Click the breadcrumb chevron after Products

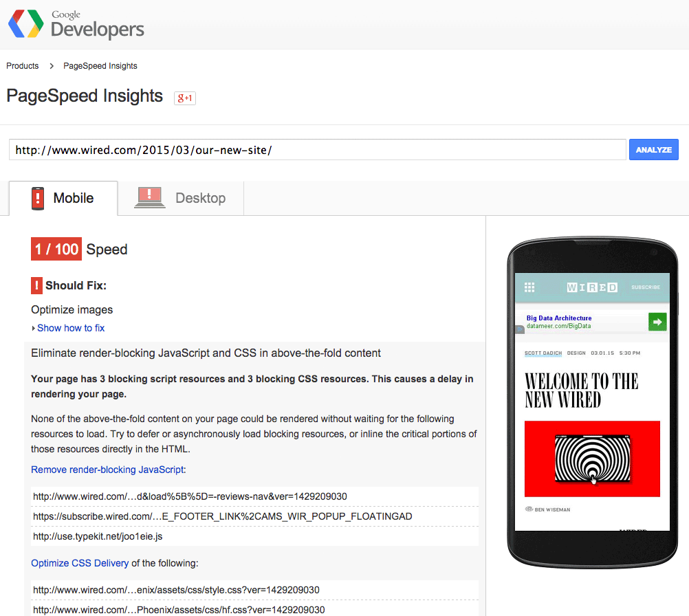(x=52, y=66)
